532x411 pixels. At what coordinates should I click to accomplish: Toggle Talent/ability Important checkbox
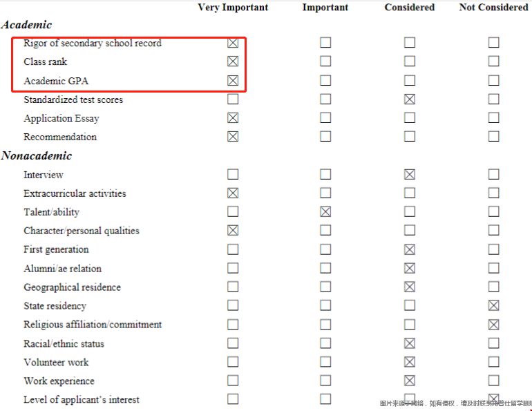(325, 211)
